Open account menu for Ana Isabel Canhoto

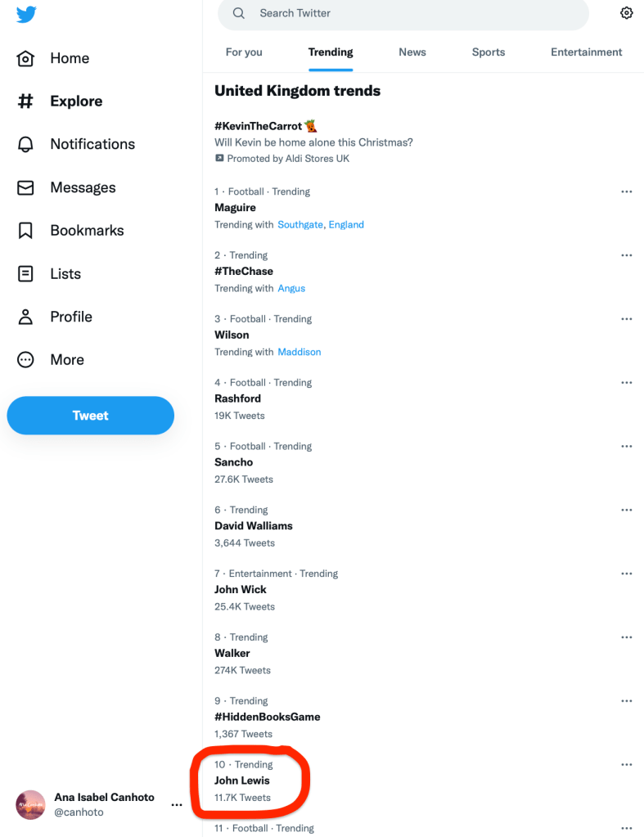[x=177, y=805]
